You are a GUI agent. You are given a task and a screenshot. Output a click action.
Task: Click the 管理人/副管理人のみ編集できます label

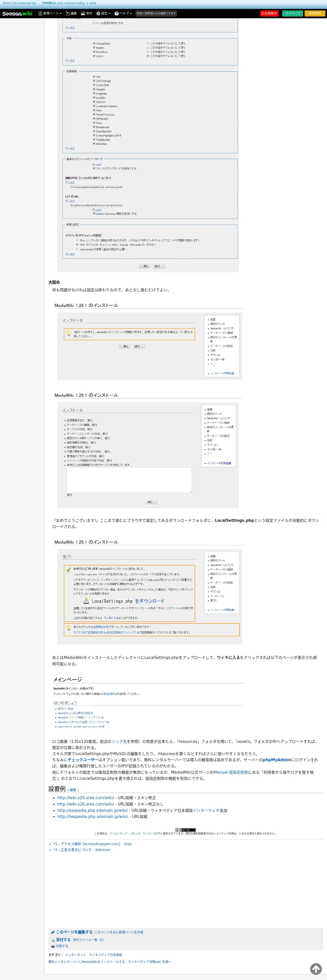pyautogui.click(x=156, y=13)
